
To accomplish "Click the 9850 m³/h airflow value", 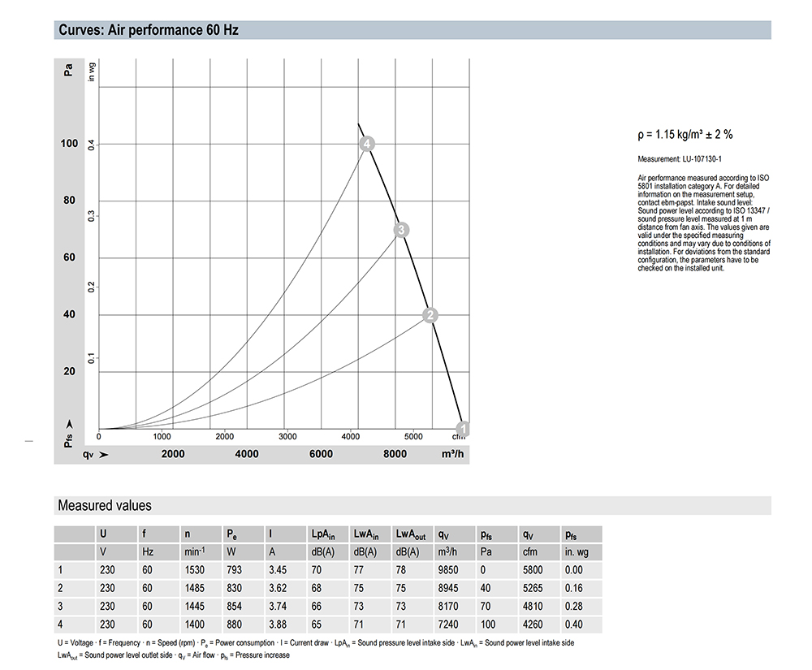I will pos(449,571).
